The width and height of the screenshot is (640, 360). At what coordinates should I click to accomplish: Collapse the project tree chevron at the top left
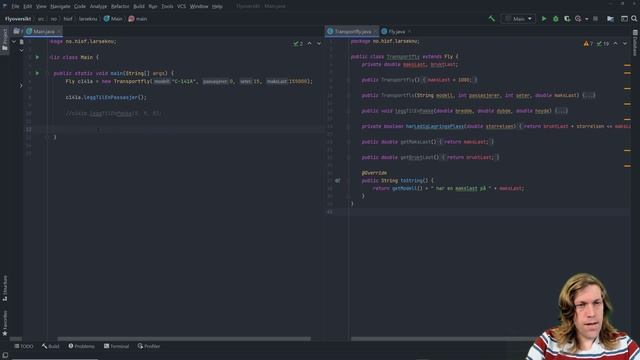pos(13,42)
